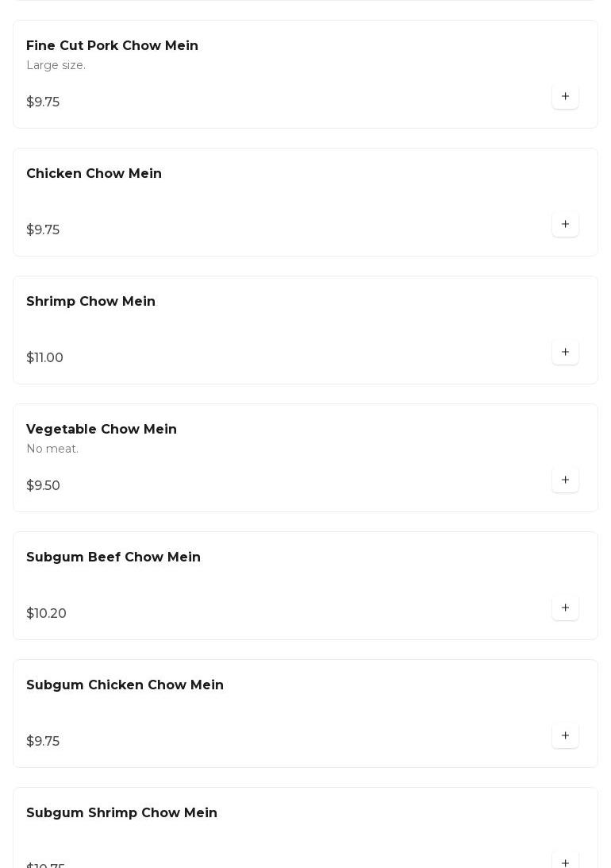Add Shrimp Chow Mein with plus button
The height and width of the screenshot is (868, 611).
click(565, 353)
